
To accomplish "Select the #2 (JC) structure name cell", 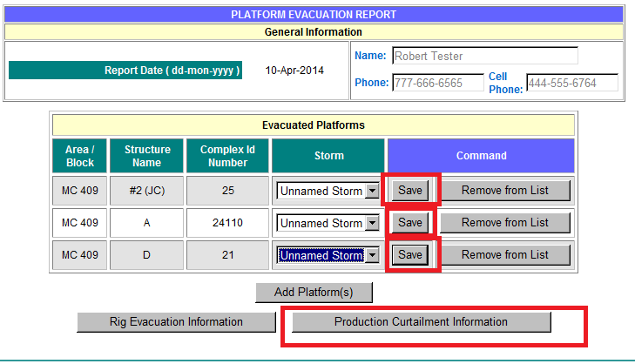I will (x=147, y=191).
